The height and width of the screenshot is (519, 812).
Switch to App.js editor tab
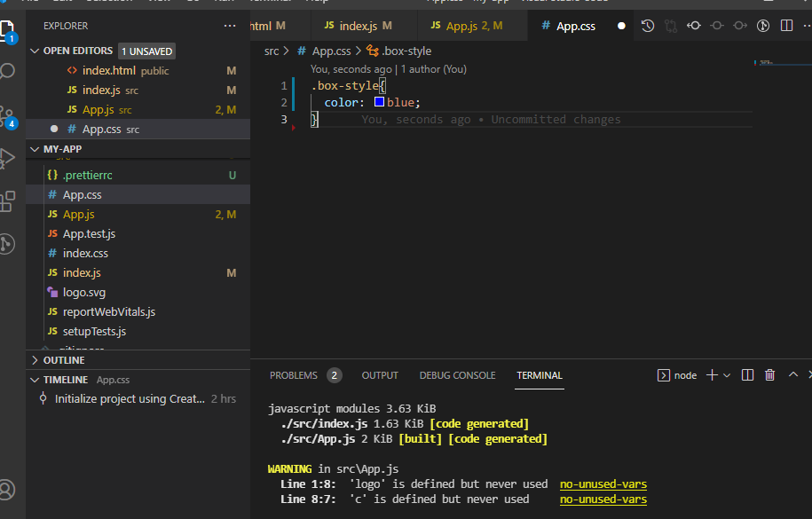tap(472, 26)
